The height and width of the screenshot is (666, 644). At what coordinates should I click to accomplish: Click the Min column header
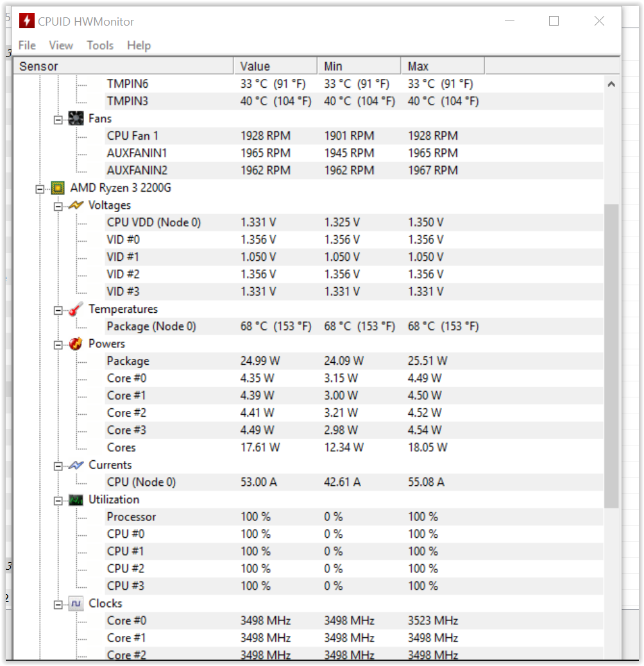pyautogui.click(x=359, y=66)
